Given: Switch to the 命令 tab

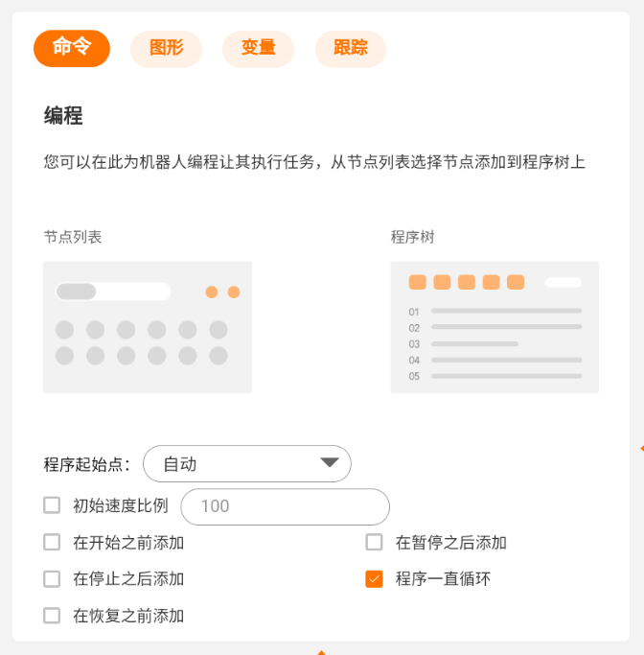Looking at the screenshot, I should click(72, 48).
